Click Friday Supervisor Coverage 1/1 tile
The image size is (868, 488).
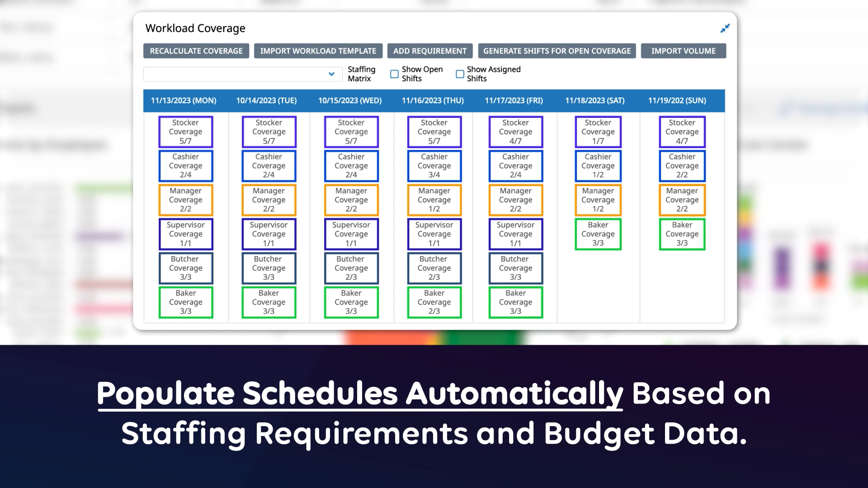click(x=515, y=234)
